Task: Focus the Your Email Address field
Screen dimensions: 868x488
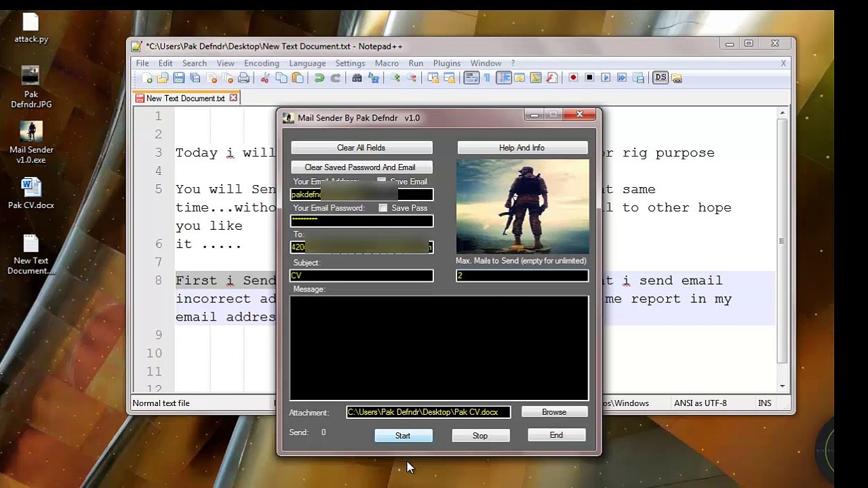Action: [361, 195]
